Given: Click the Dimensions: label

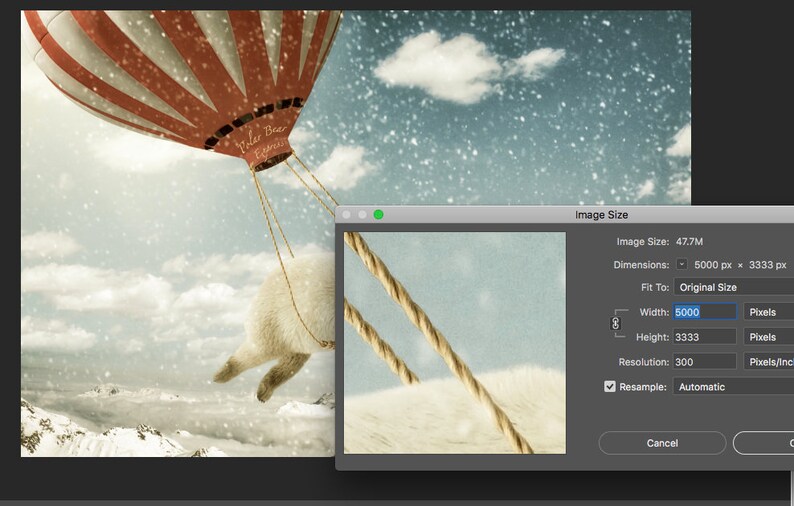Looking at the screenshot, I should coord(641,265).
